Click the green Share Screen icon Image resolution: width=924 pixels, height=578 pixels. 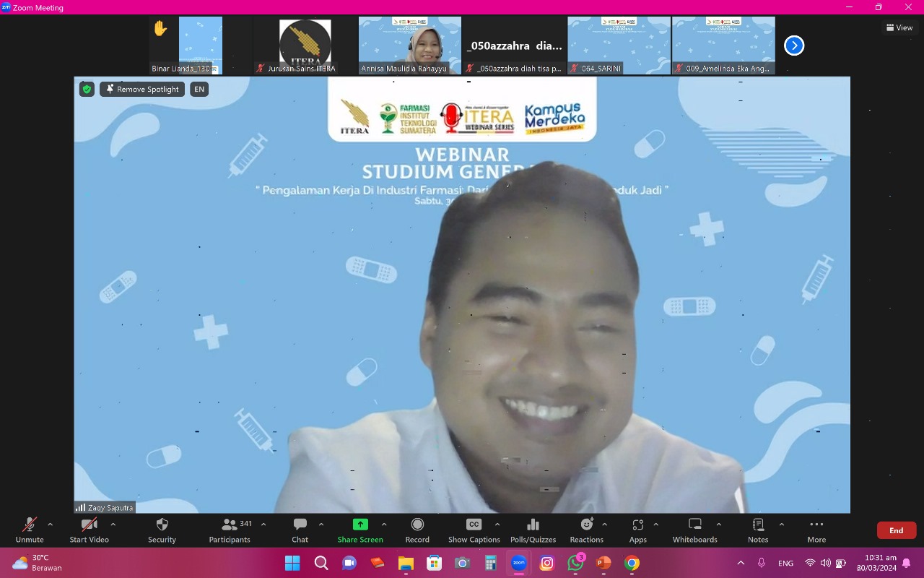click(360, 525)
